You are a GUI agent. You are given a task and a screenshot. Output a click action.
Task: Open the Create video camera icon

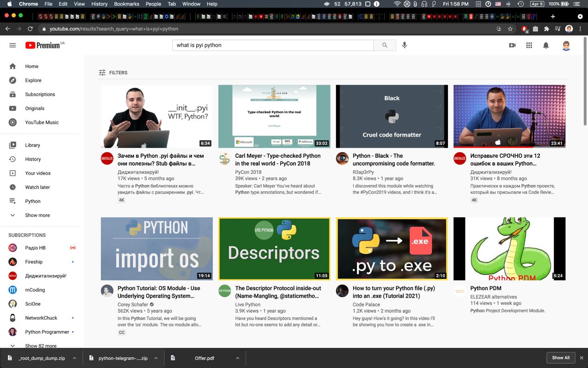[512, 45]
